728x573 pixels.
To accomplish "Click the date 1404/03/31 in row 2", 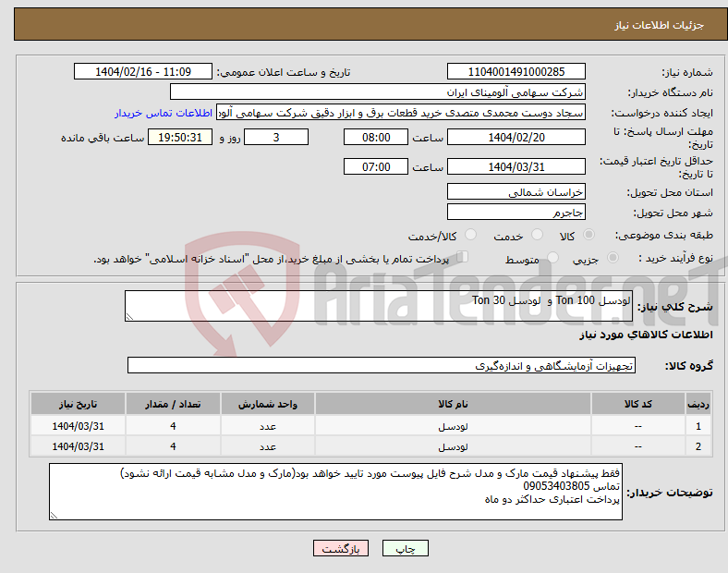I will coord(78,446).
